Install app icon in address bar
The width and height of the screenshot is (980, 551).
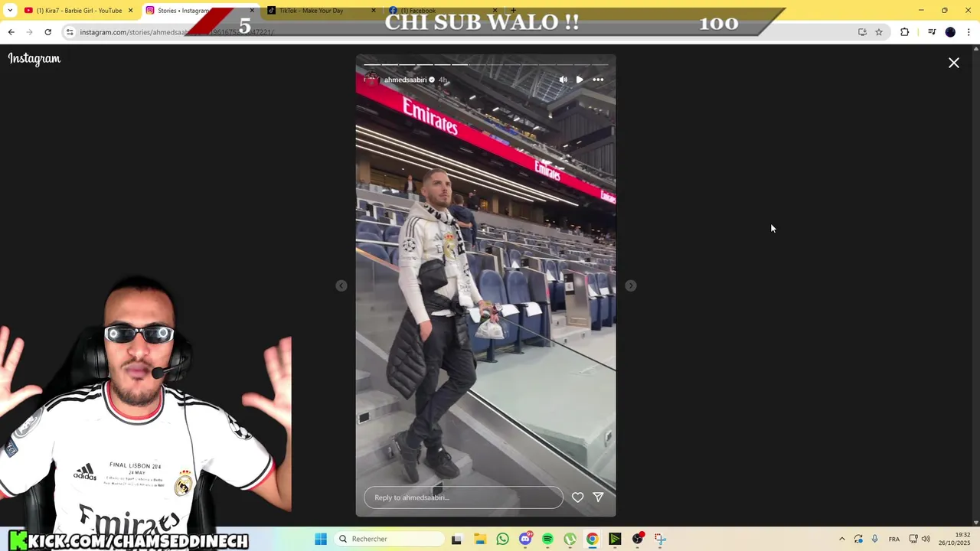[x=862, y=32]
